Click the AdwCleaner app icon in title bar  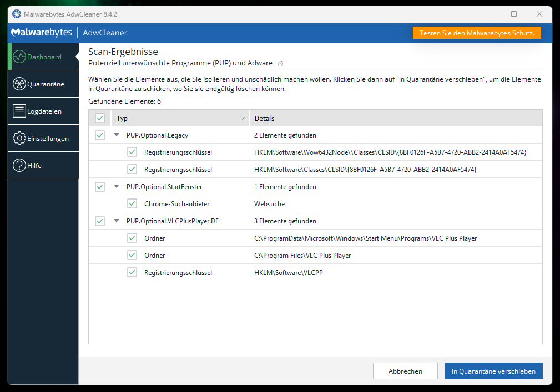click(x=17, y=14)
